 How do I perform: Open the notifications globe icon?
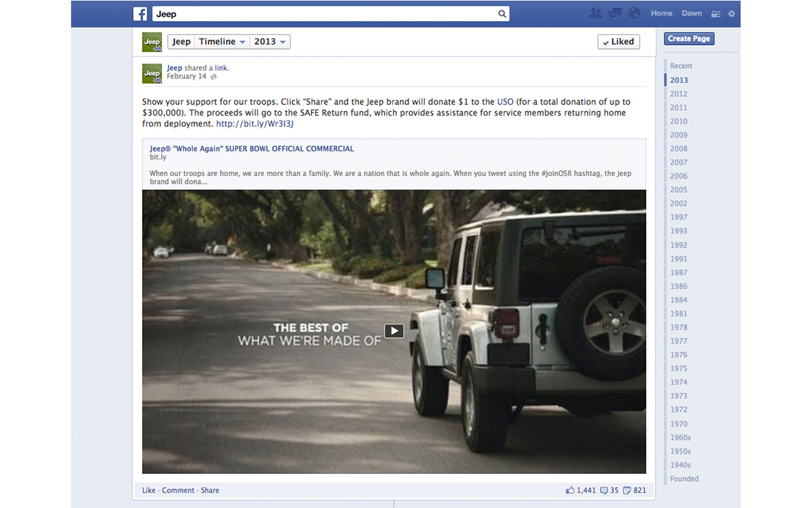[x=634, y=13]
